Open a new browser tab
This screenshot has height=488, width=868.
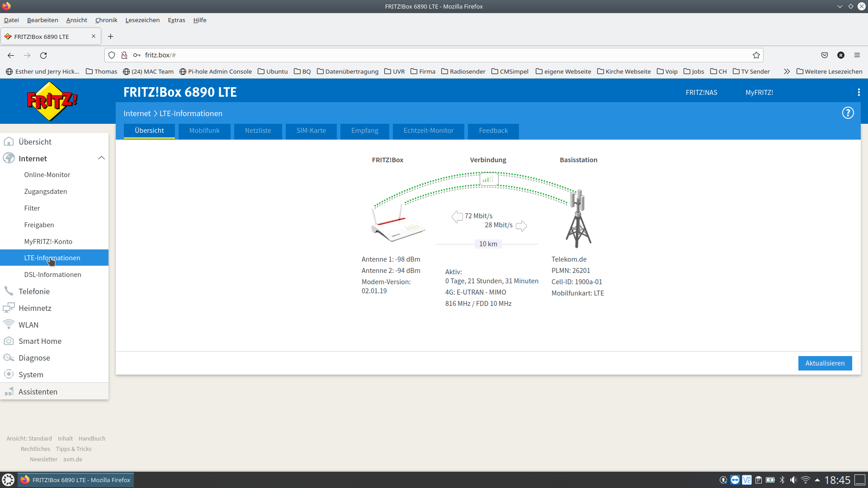pyautogui.click(x=110, y=37)
